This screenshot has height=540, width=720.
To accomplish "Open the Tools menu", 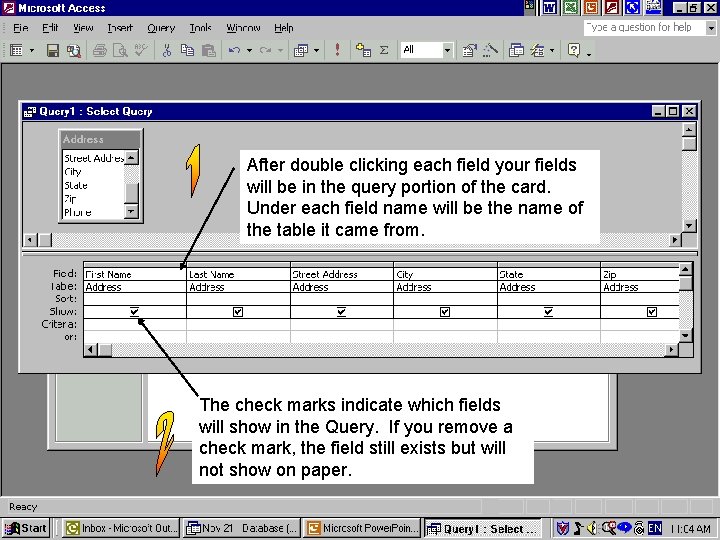I will pos(200,28).
